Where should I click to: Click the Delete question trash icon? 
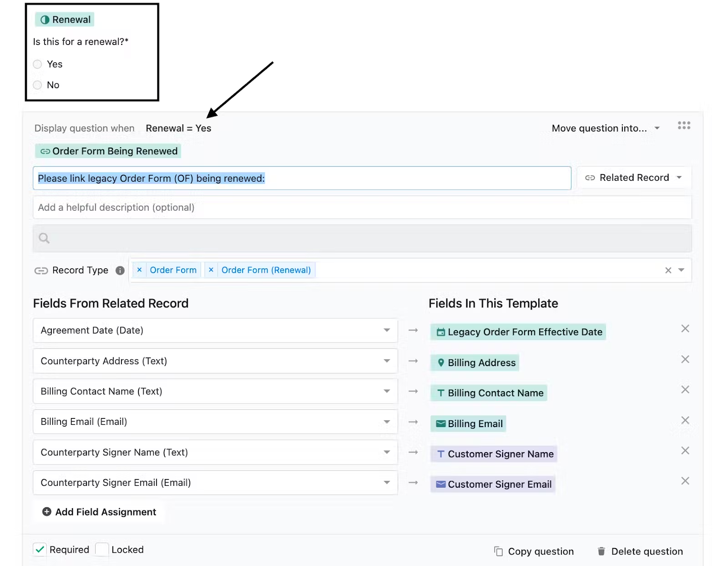click(x=601, y=551)
